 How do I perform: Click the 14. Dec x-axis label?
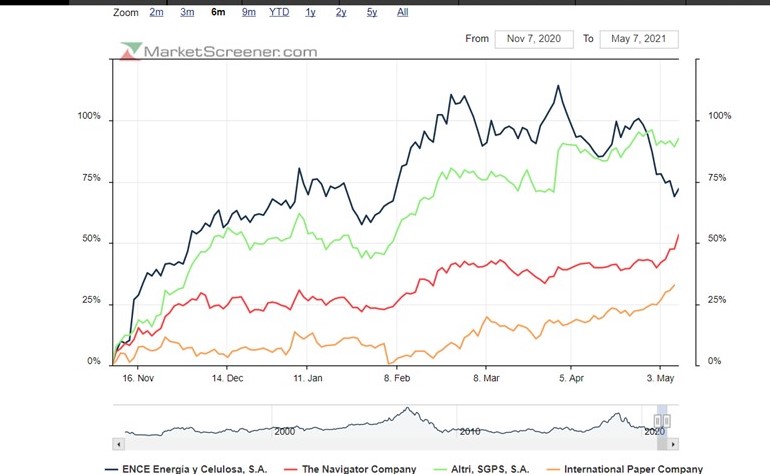(x=227, y=378)
